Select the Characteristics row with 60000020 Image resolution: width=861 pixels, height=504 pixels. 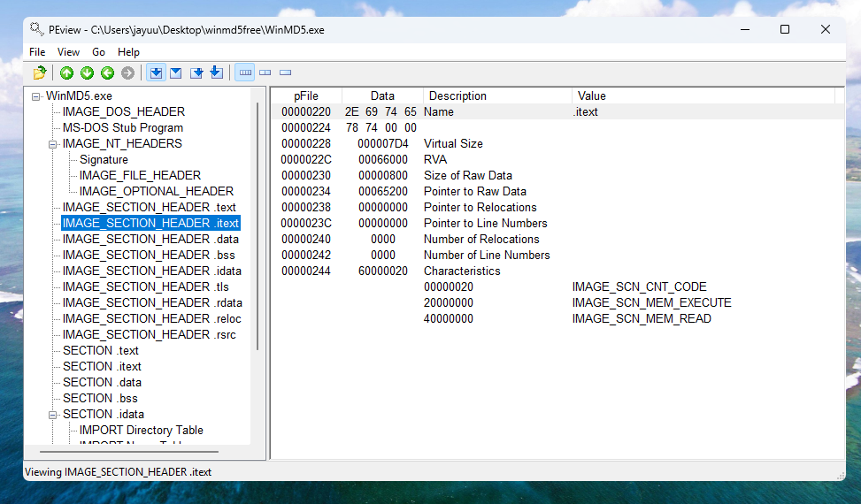(x=557, y=271)
